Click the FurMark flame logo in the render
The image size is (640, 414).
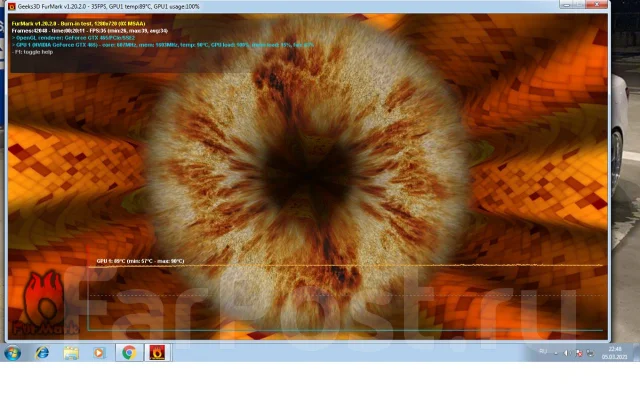[x=44, y=303]
